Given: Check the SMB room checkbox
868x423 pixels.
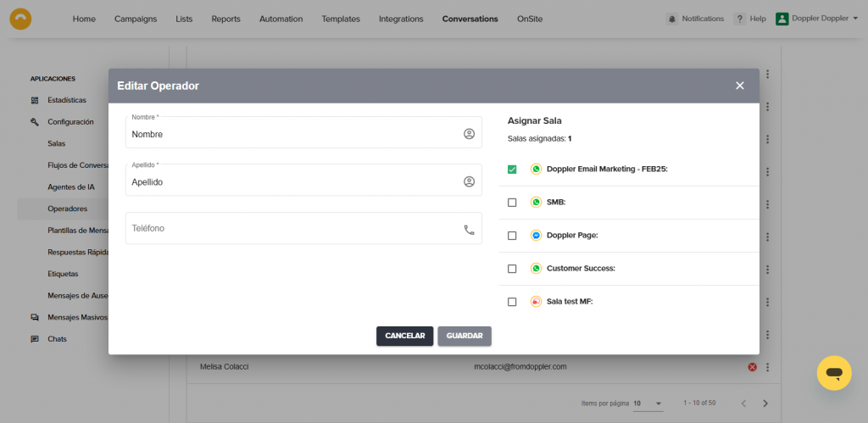Looking at the screenshot, I should [512, 203].
